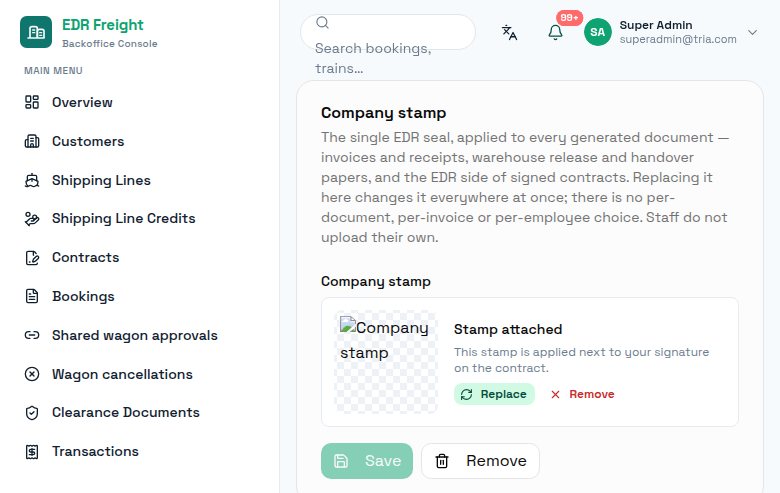Click the Save button
The width and height of the screenshot is (780, 493).
(x=367, y=461)
